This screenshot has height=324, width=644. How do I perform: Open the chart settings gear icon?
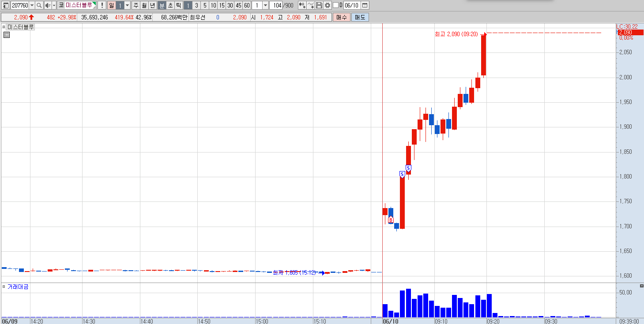[x=327, y=5]
